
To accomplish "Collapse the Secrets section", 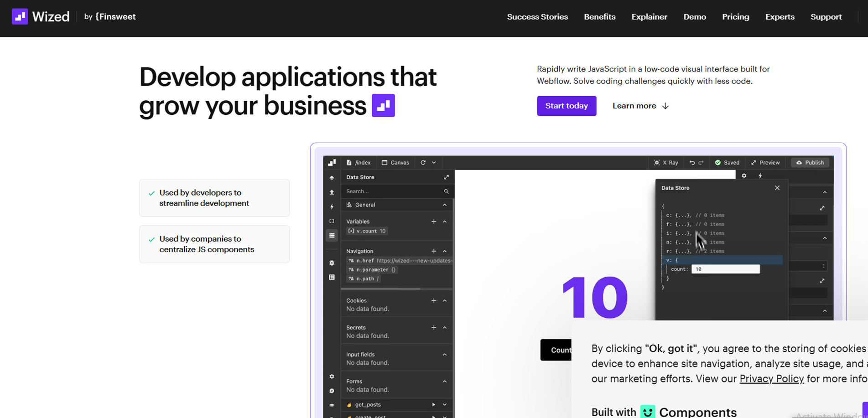I will (x=445, y=328).
